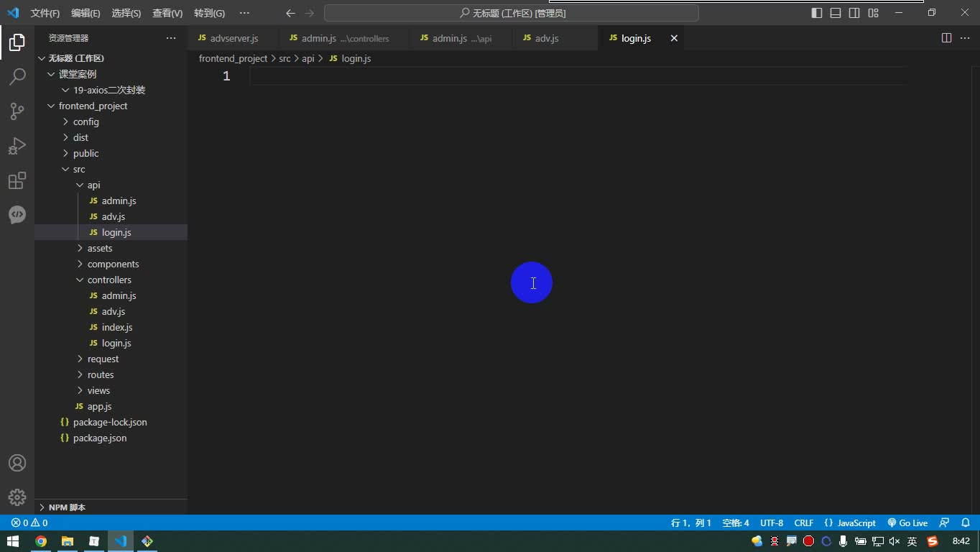The width and height of the screenshot is (980, 552).
Task: Click the errors and warnings status indicator
Action: (x=29, y=523)
